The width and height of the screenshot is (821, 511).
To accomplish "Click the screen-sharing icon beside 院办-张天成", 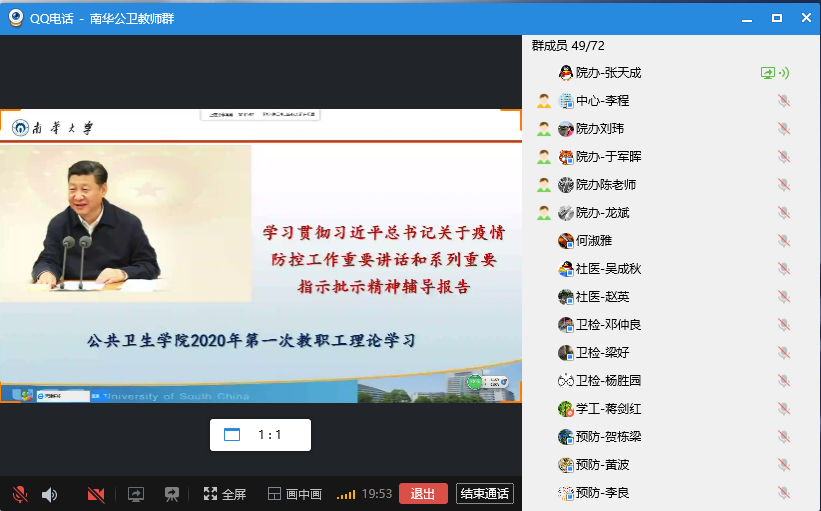I will pos(768,73).
